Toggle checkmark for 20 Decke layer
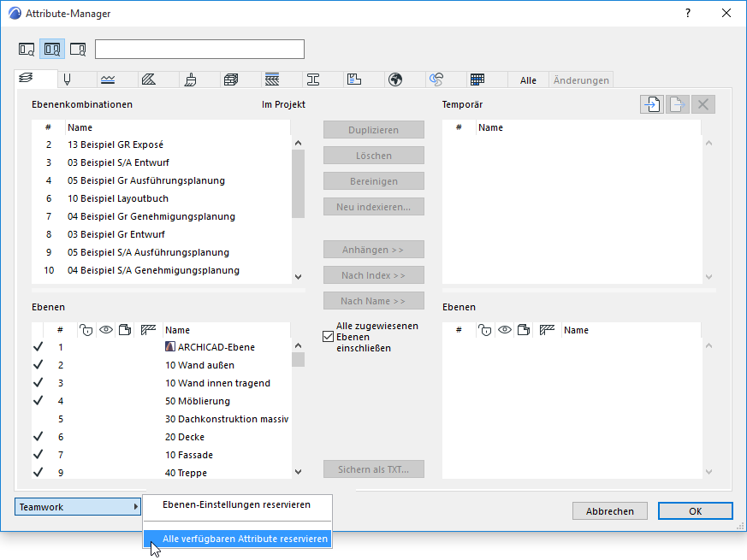Image resolution: width=747 pixels, height=560 pixels. [39, 437]
